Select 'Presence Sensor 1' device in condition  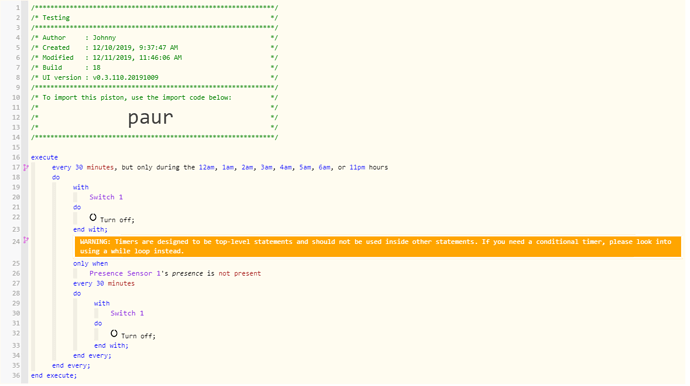[x=125, y=273]
